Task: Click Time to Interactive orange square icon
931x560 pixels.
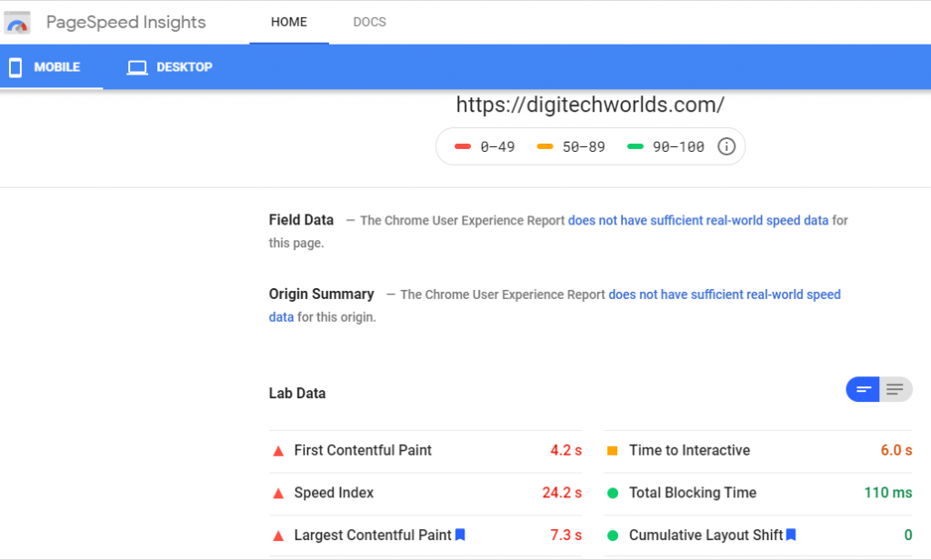Action: pos(613,451)
